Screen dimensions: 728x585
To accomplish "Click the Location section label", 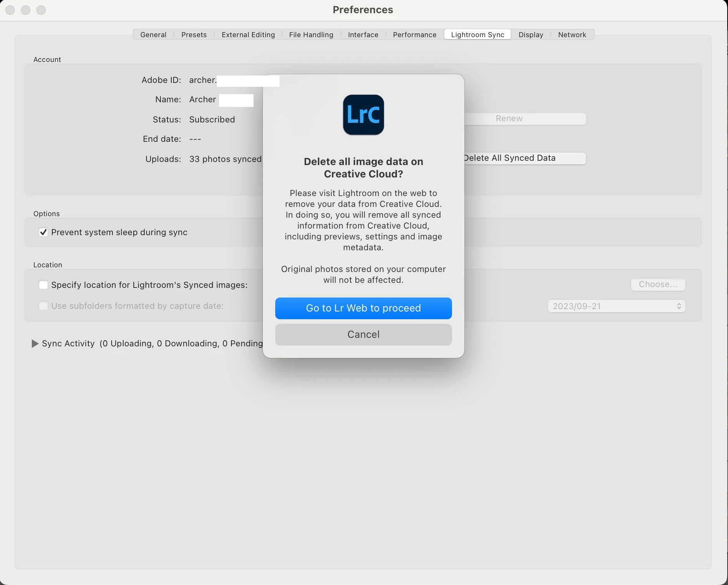I will (48, 265).
